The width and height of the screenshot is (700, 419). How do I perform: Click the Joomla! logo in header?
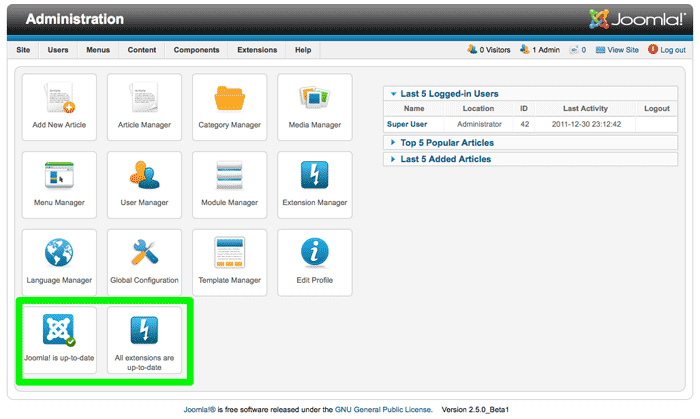coord(637,19)
